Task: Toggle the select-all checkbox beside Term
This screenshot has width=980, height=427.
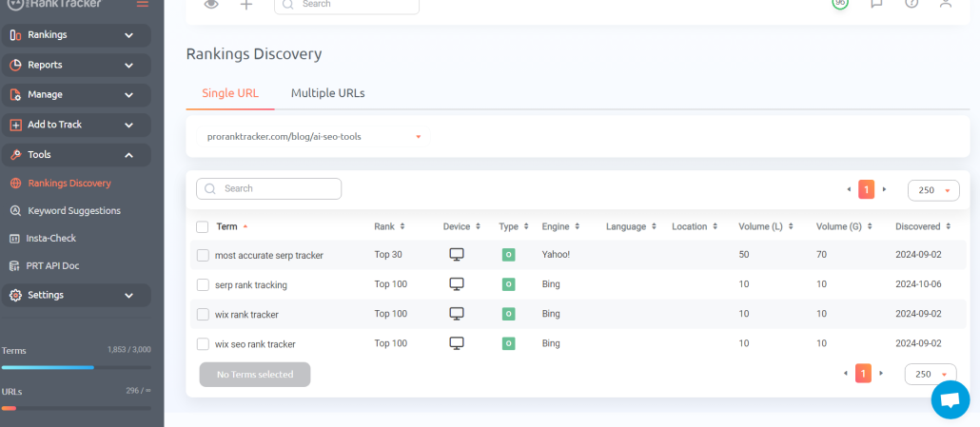Action: [202, 226]
